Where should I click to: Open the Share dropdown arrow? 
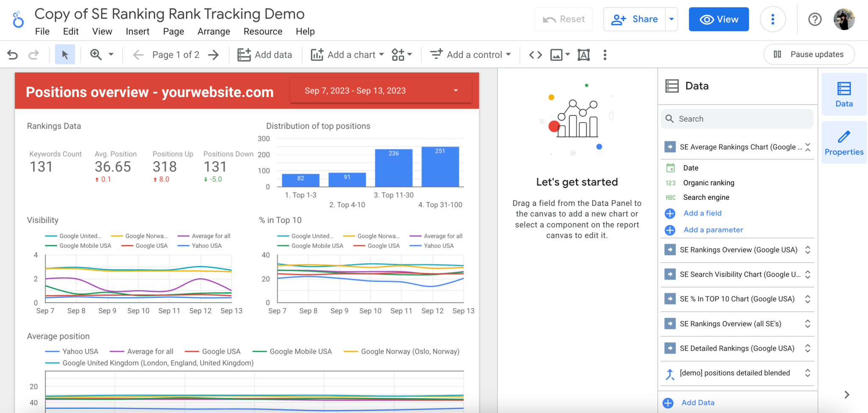tap(671, 19)
